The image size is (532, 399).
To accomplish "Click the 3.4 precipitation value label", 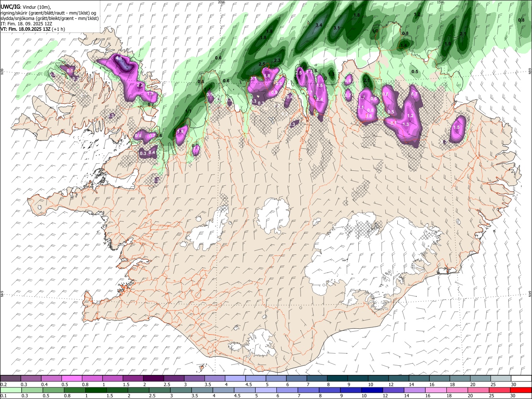I will pos(319,25).
